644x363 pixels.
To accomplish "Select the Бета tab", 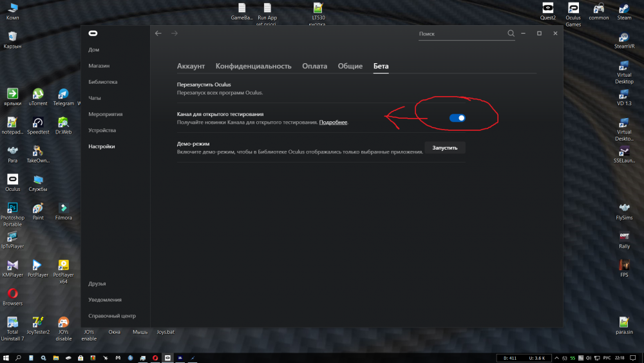I will point(381,66).
